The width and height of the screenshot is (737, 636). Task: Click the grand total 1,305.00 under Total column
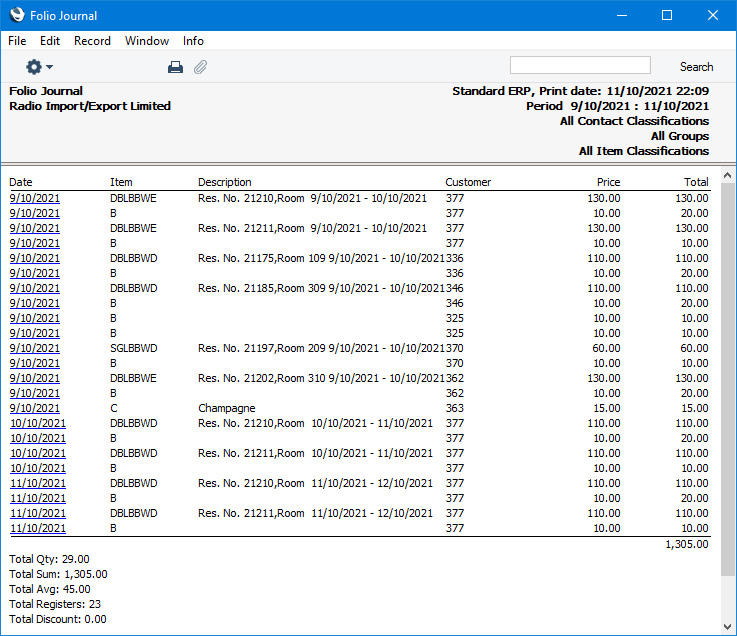[x=687, y=544]
